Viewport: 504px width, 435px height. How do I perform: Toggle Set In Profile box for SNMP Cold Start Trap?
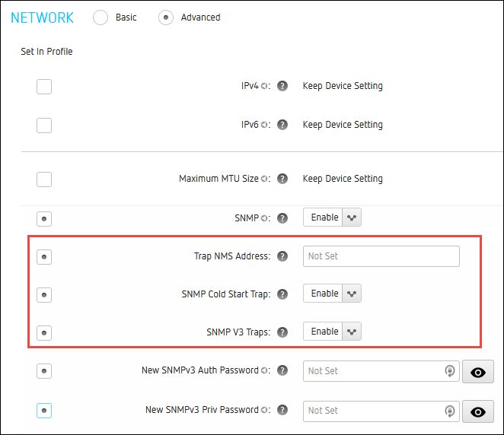[x=44, y=295]
